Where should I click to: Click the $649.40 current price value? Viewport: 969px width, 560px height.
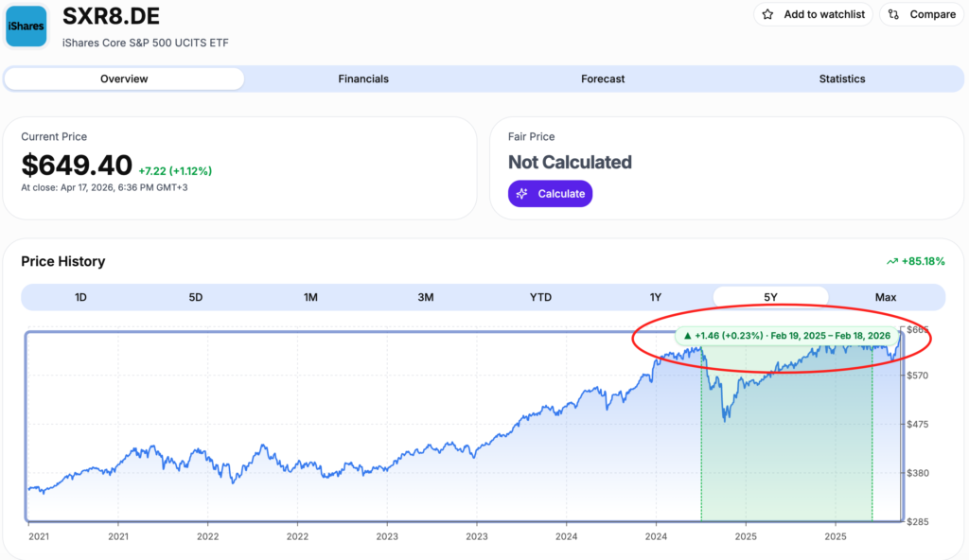(77, 166)
